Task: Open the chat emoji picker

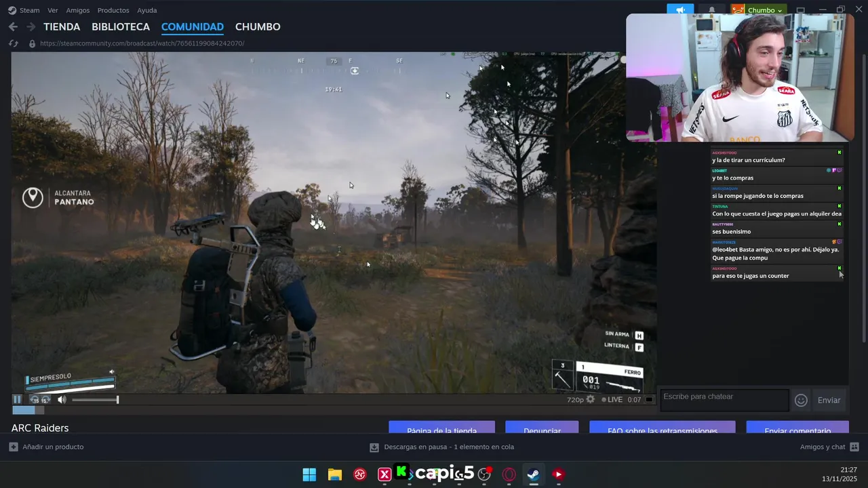Action: 801,400
